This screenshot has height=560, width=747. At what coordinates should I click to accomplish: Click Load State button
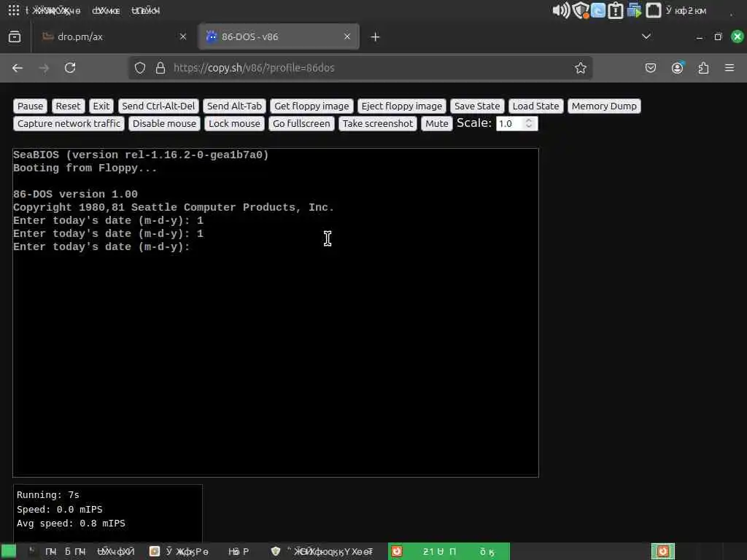tap(536, 106)
